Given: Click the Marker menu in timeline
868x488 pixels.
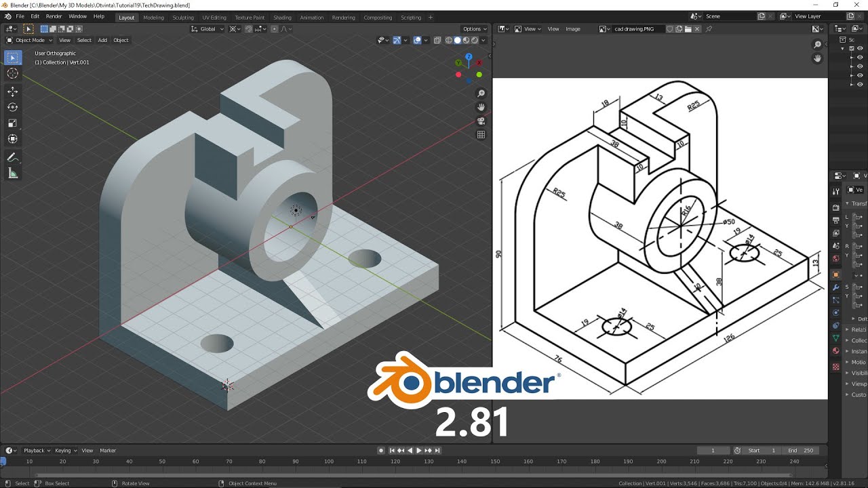Looking at the screenshot, I should pos(108,451).
